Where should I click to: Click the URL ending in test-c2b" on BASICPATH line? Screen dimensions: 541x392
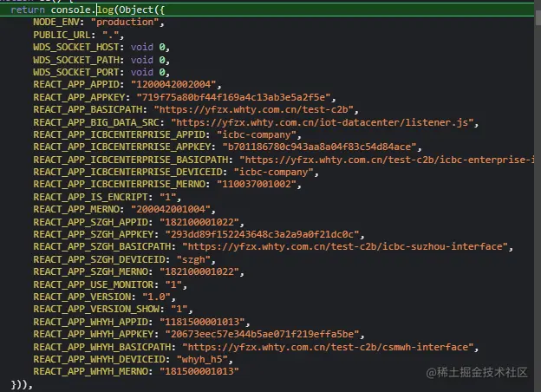[253, 109]
